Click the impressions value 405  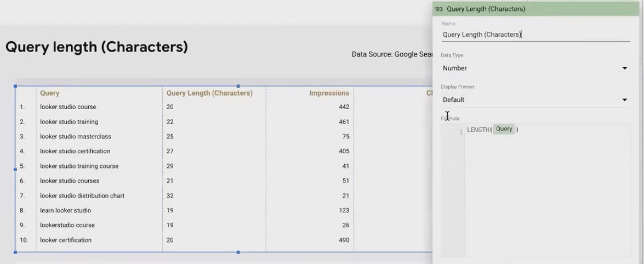point(344,151)
